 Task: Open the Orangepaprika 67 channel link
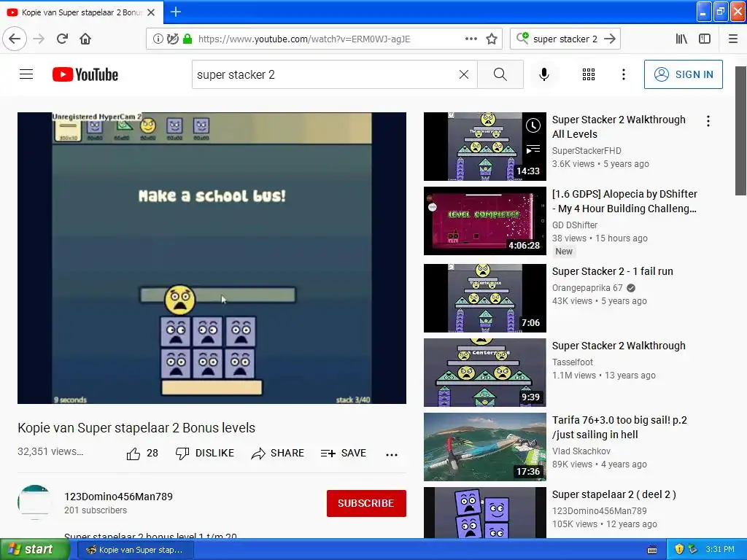tap(587, 287)
